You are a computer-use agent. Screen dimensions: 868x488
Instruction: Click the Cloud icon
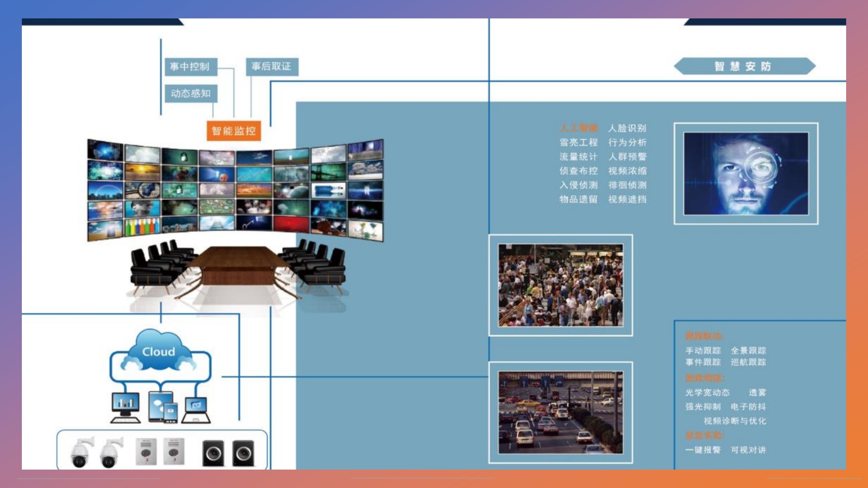point(159,351)
